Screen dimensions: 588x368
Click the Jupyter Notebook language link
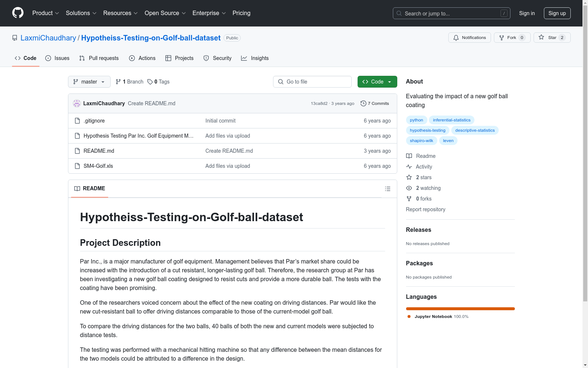point(438,316)
